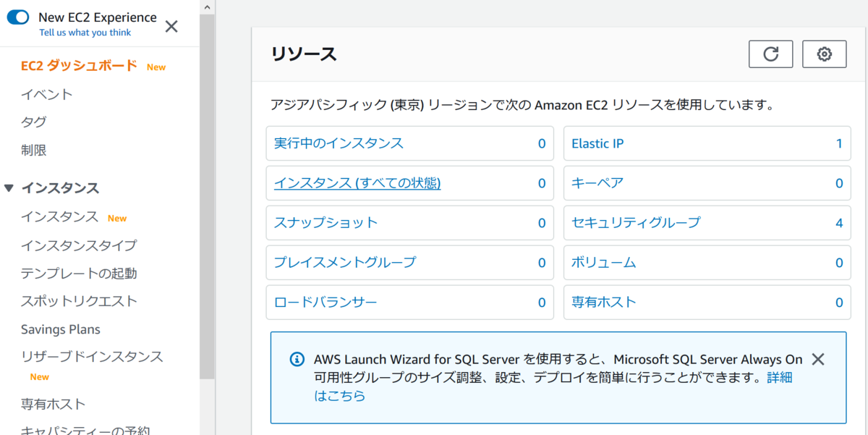Image resolution: width=868 pixels, height=435 pixels.
Task: Open the Tell us what you think link
Action: [85, 33]
